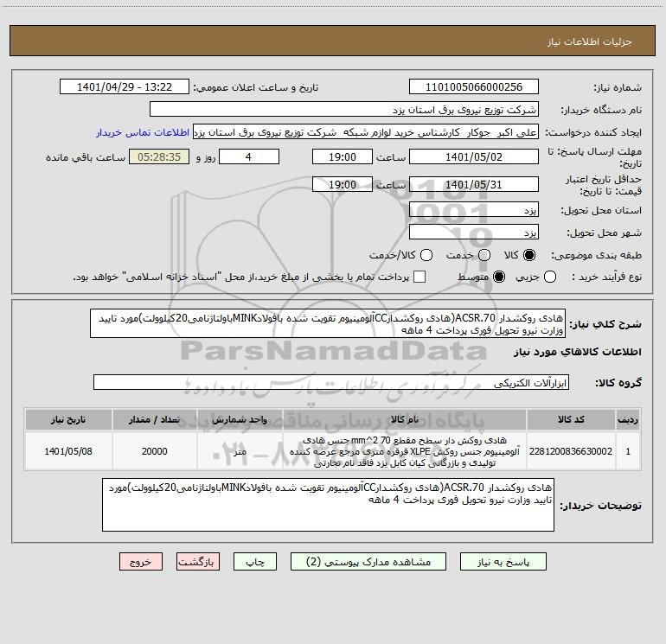This screenshot has width=666, height=644.
Task: Choose the جزیی purchase process option
Action: click(549, 277)
